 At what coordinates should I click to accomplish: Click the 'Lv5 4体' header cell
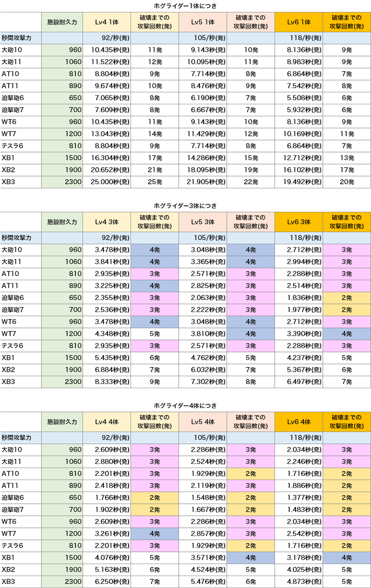point(203,422)
